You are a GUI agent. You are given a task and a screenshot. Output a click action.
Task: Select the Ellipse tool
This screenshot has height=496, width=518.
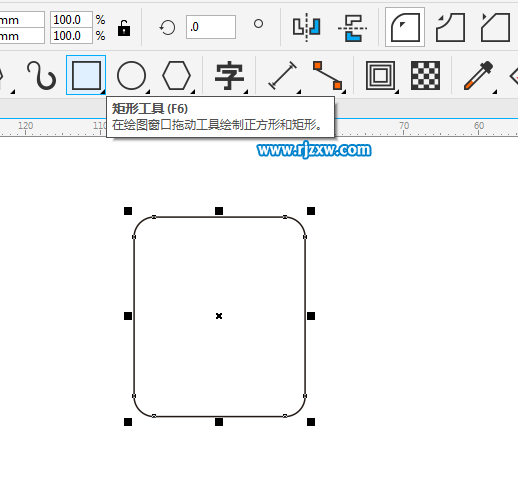131,75
